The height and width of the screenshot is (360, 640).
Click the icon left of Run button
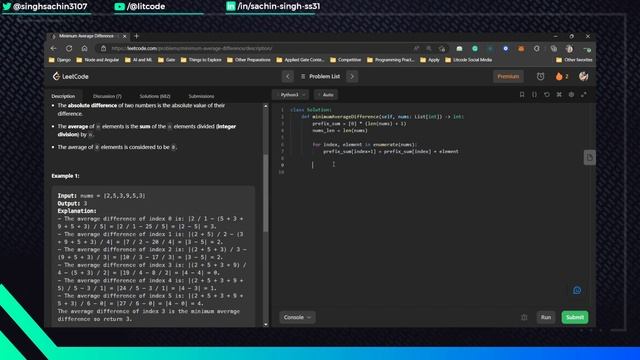pos(524,317)
